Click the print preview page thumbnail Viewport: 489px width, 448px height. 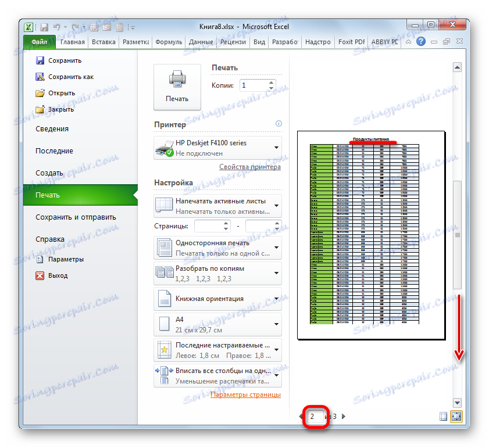[371, 235]
